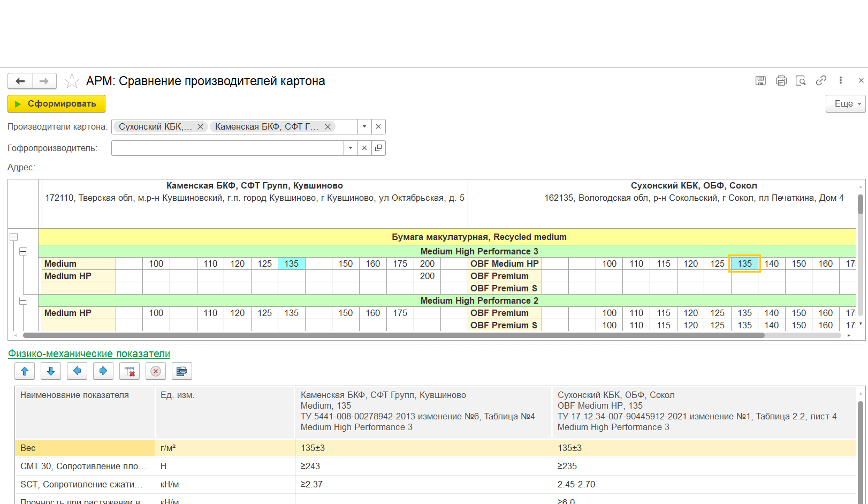Click the Сформировать button

[56, 103]
